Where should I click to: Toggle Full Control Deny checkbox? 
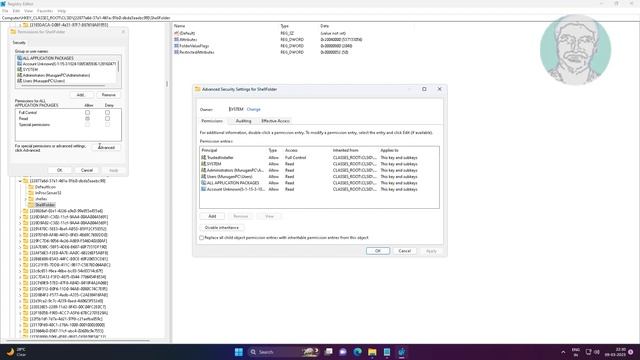[x=107, y=112]
